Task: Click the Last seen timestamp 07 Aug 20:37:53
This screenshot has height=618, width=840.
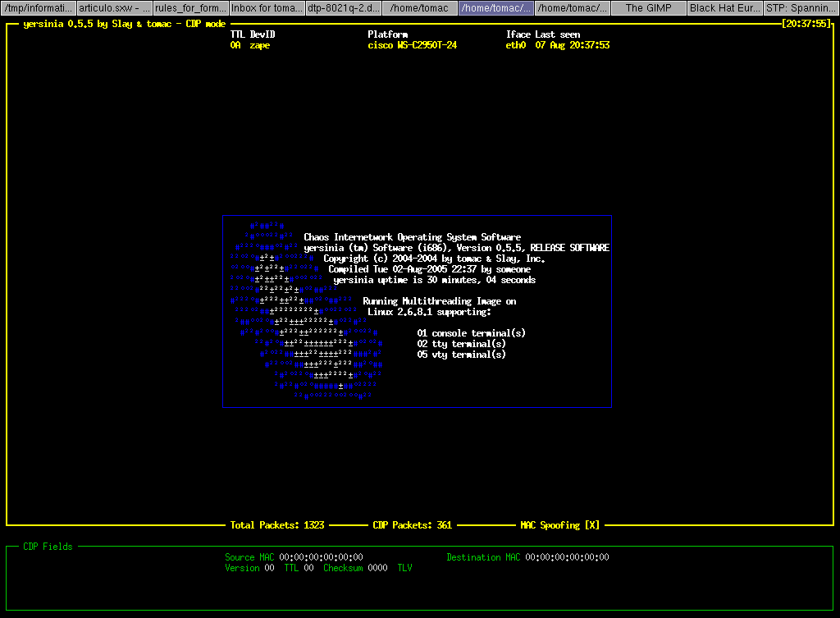Action: [572, 46]
